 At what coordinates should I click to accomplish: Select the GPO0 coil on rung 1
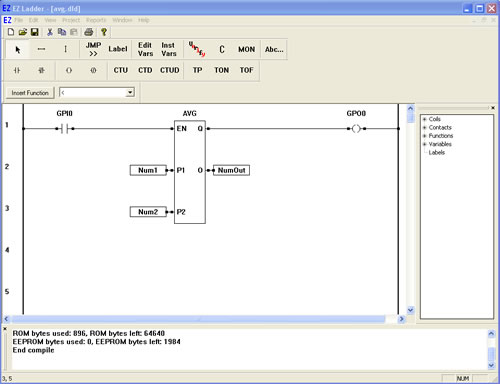coord(356,128)
